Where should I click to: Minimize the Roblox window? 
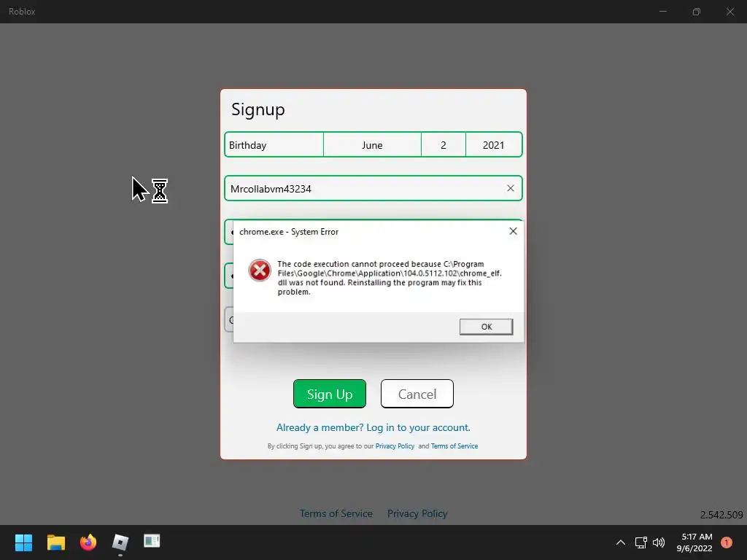[662, 12]
